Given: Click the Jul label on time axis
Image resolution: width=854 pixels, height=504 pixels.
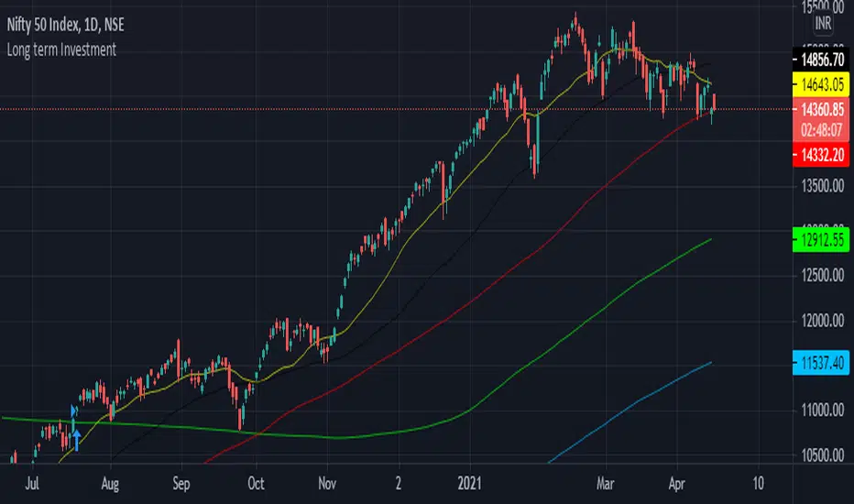Looking at the screenshot, I should 32,483.
